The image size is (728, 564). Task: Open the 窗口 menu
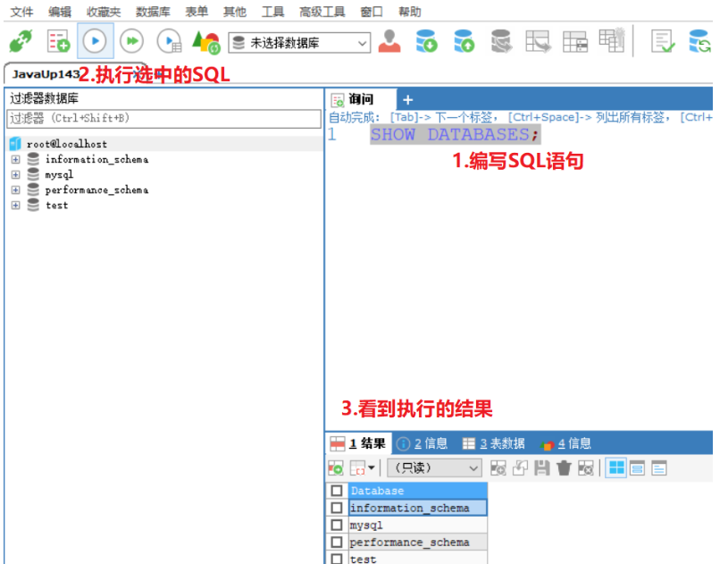click(372, 12)
